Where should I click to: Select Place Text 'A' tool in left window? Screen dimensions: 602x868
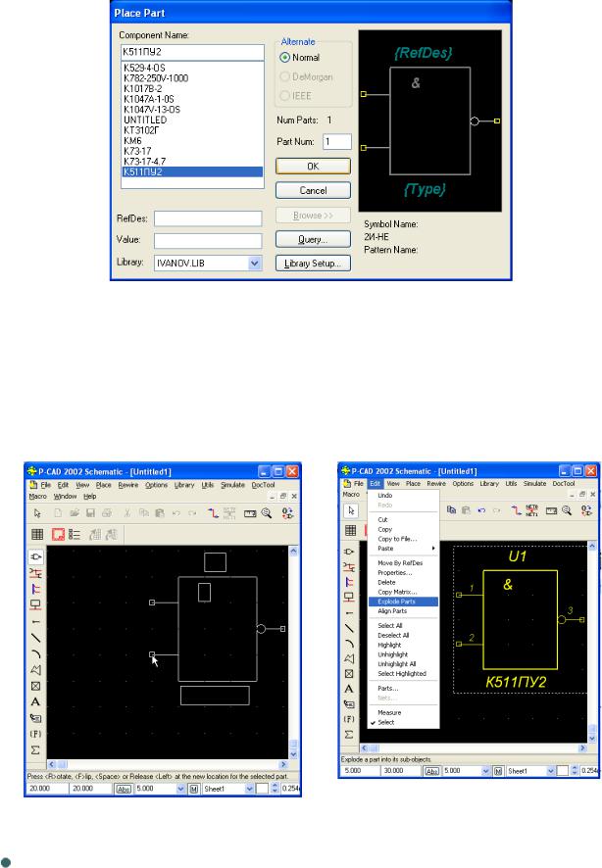coord(36,701)
